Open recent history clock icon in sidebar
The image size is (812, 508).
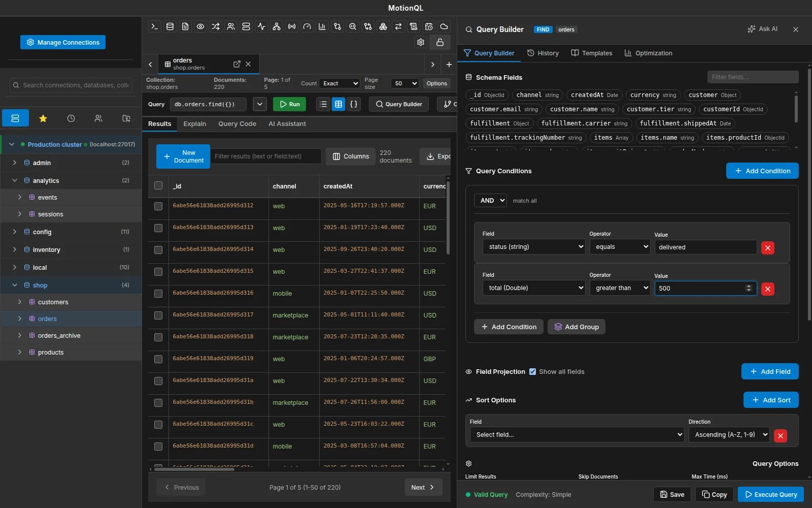click(71, 118)
